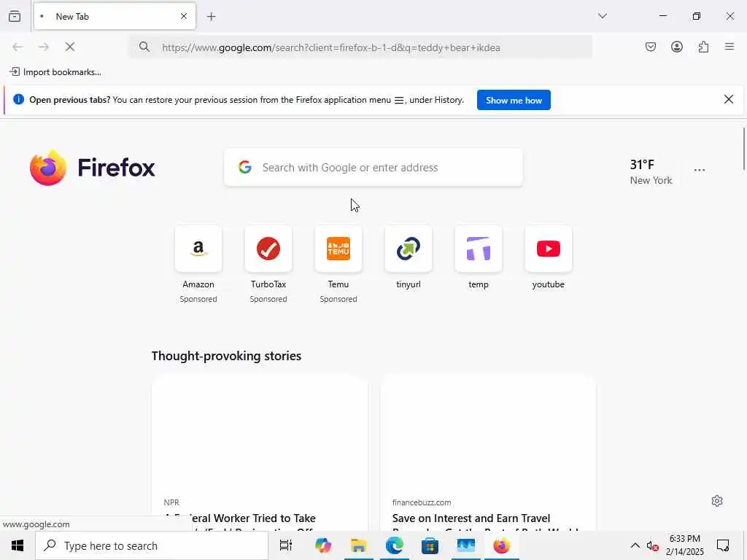Click the muted volume speaker icon
The height and width of the screenshot is (560, 747).
(x=652, y=546)
